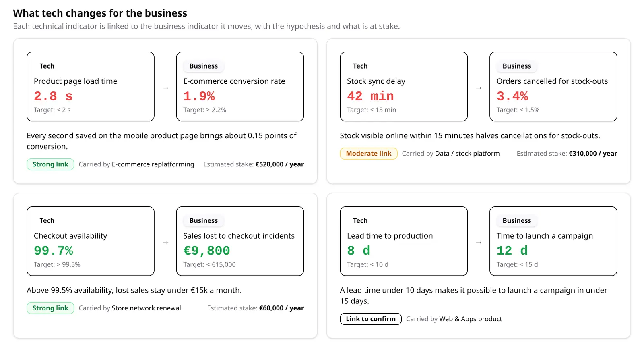Click the hypothesis about lost sales under €15k
This screenshot has width=644, height=347.
point(134,290)
